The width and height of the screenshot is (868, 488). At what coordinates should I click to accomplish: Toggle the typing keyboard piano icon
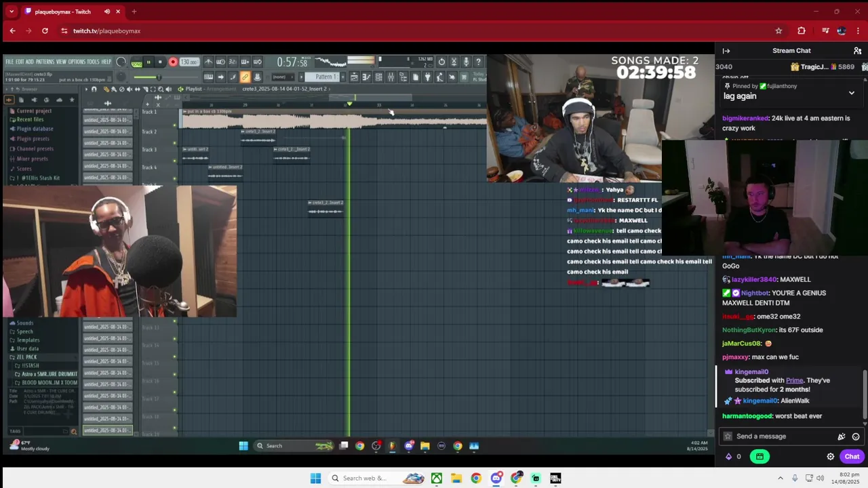point(208,77)
